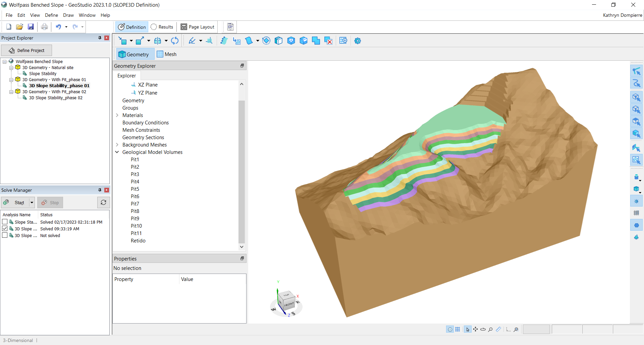Uncheck the solved 09:33:19 AM analysis

[5, 229]
